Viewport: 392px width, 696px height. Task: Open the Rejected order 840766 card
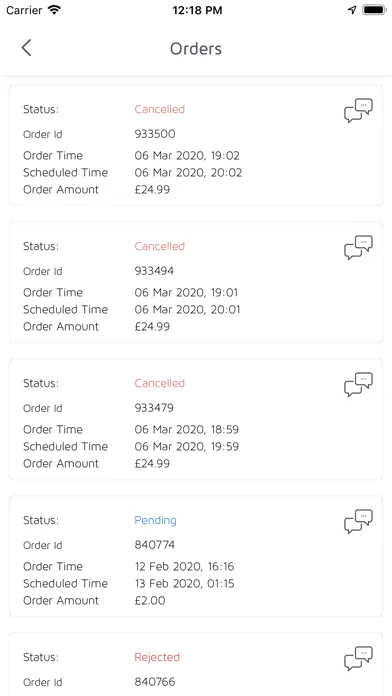pos(196,664)
